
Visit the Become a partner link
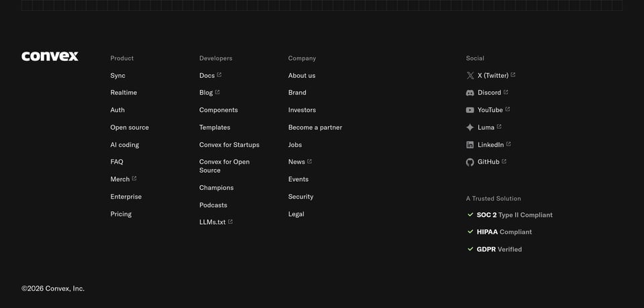tap(315, 127)
